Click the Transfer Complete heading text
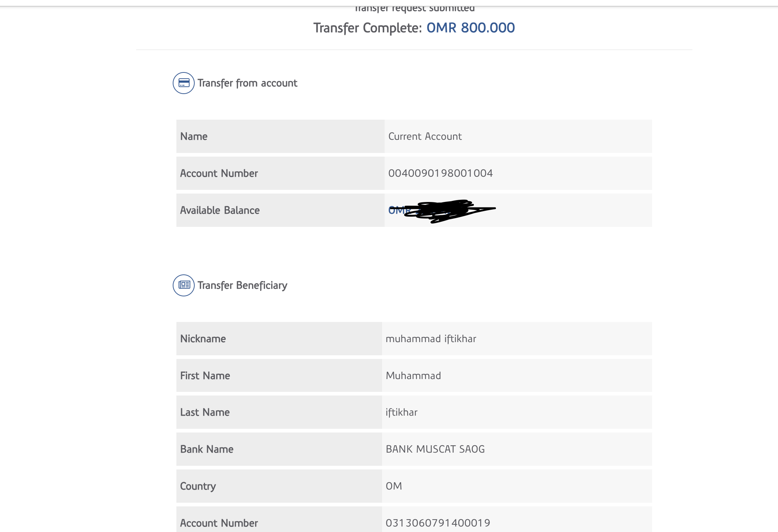Viewport: 778px width, 532px height. [x=367, y=28]
